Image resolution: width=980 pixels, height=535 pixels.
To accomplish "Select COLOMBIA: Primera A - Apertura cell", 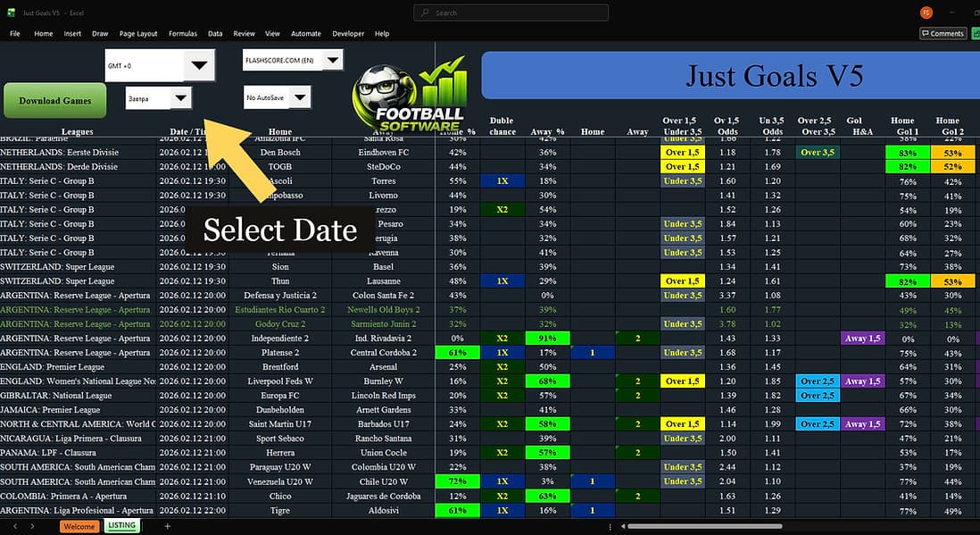I will (79, 497).
